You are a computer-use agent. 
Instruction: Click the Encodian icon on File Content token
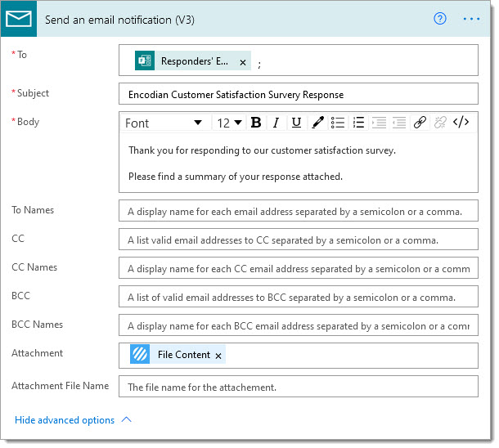pyautogui.click(x=140, y=354)
